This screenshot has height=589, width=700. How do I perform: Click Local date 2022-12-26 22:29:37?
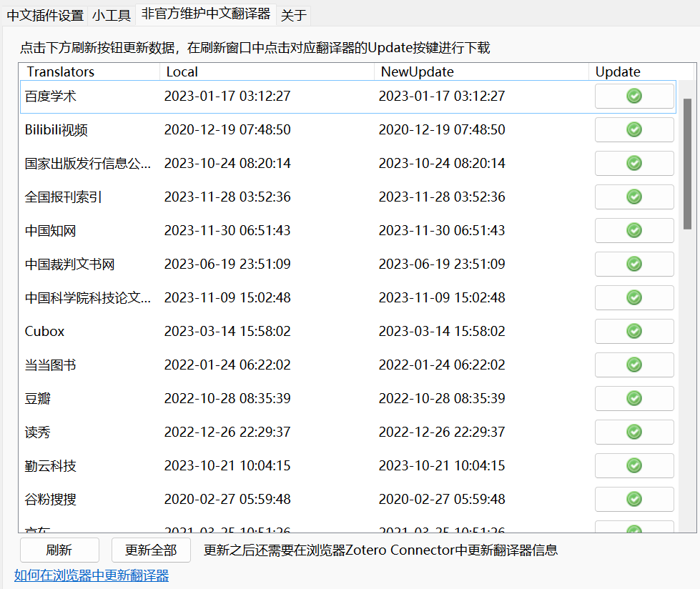click(227, 432)
